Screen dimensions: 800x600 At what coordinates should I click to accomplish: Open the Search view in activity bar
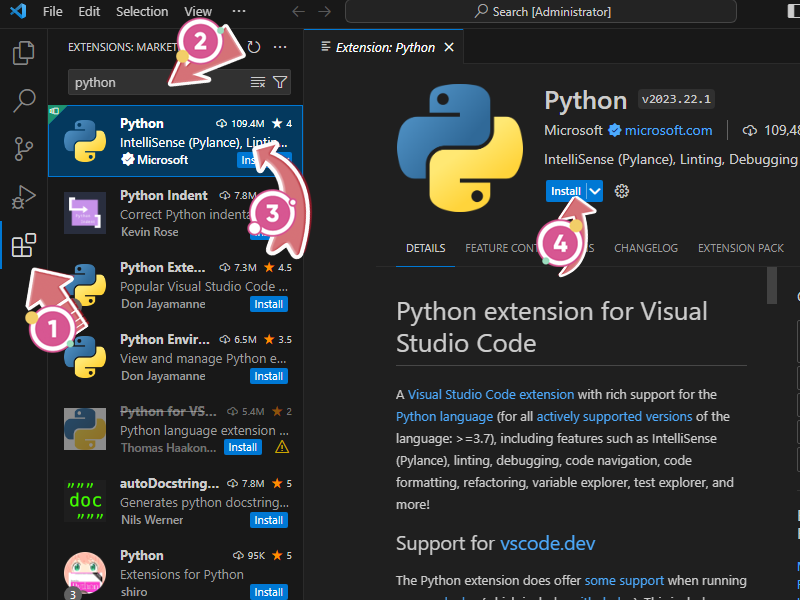(x=23, y=101)
